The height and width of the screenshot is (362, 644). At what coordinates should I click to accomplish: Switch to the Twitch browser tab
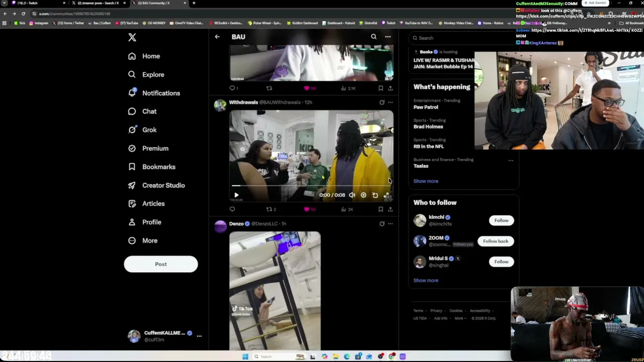38,3
